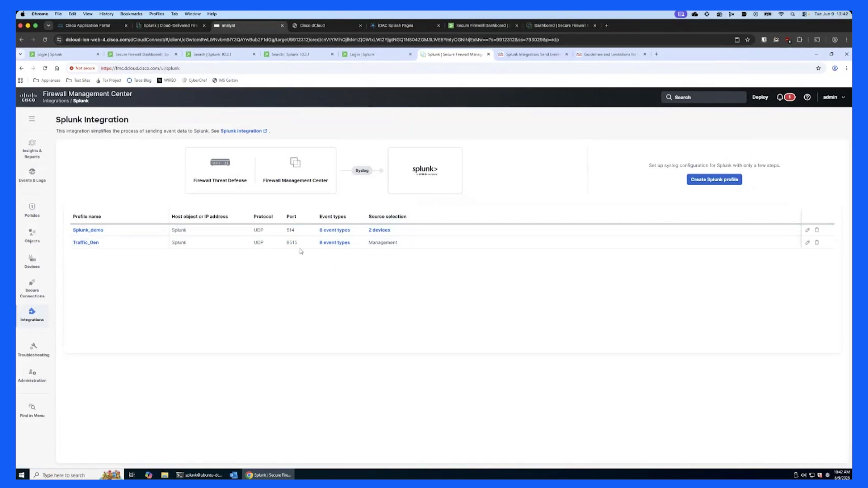Click the fmc.dcloud.cisco.com address bar
The height and width of the screenshot is (488, 868).
(140, 68)
